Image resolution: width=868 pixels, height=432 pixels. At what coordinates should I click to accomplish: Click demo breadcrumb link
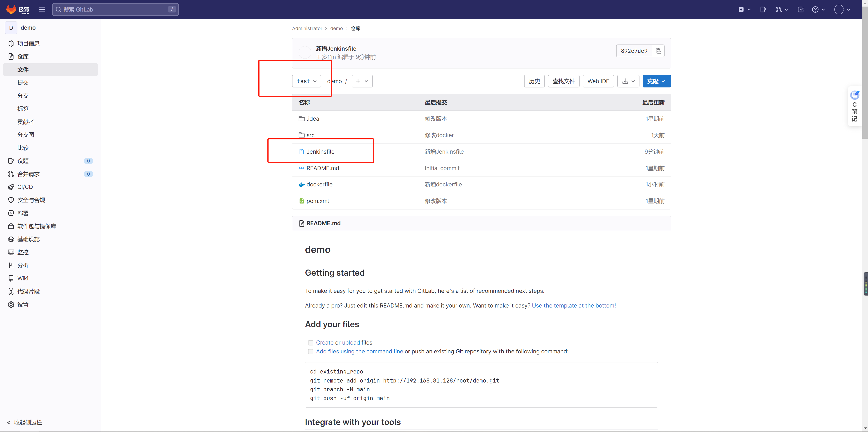tap(336, 28)
